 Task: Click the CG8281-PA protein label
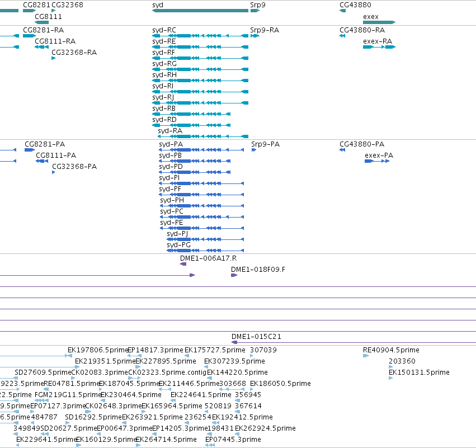click(x=45, y=144)
